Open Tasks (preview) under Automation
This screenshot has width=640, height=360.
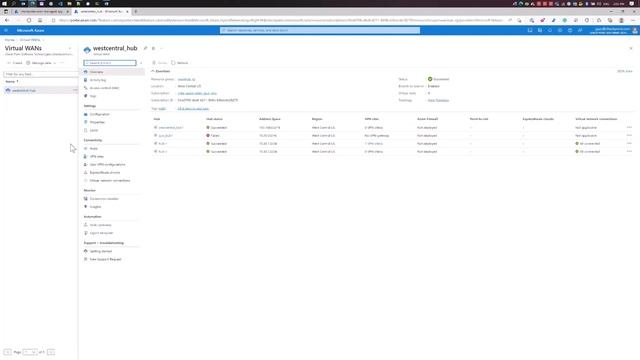[100, 225]
